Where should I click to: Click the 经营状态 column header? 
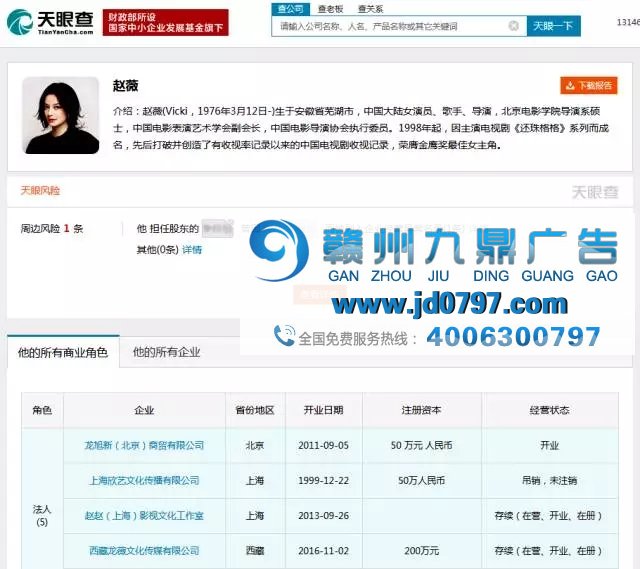click(549, 410)
